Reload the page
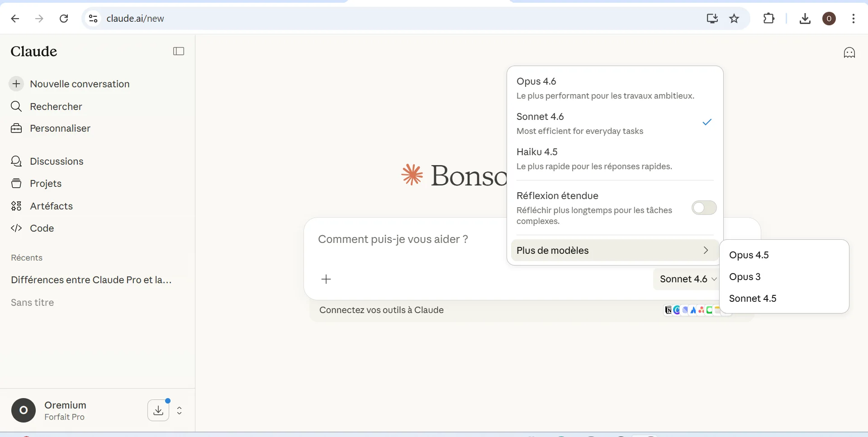The height and width of the screenshot is (437, 868). click(x=64, y=19)
